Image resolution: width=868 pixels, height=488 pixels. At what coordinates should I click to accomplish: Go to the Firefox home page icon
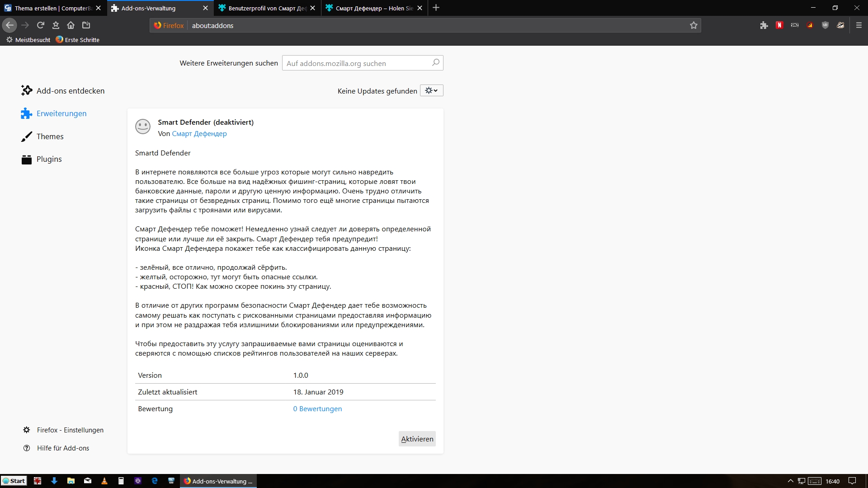point(71,25)
